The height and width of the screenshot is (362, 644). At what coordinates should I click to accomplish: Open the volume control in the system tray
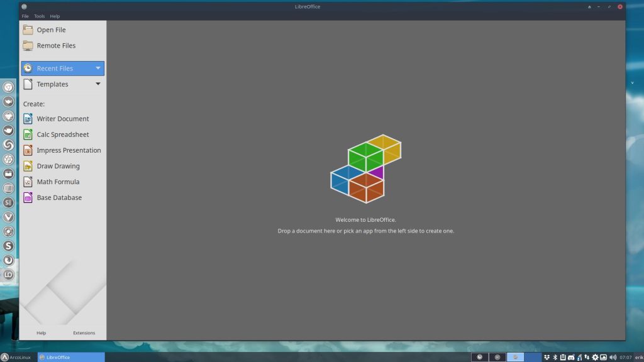[613, 356]
